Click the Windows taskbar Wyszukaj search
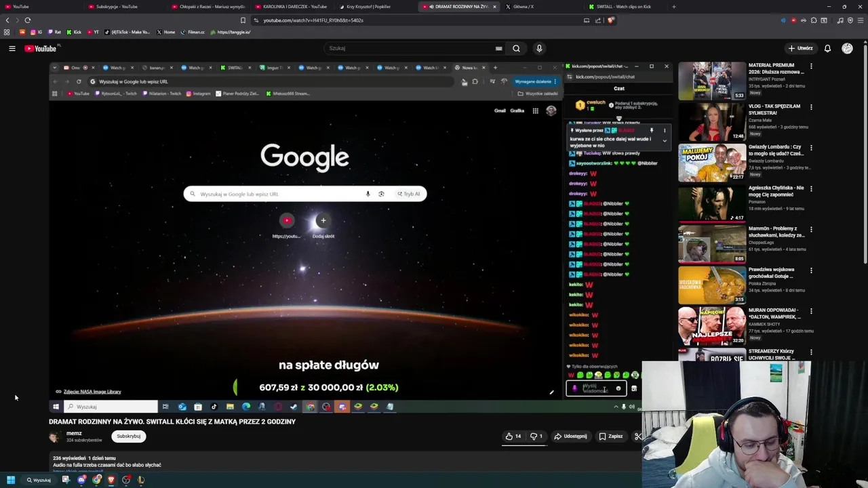This screenshot has height=488, width=868. [x=39, y=480]
